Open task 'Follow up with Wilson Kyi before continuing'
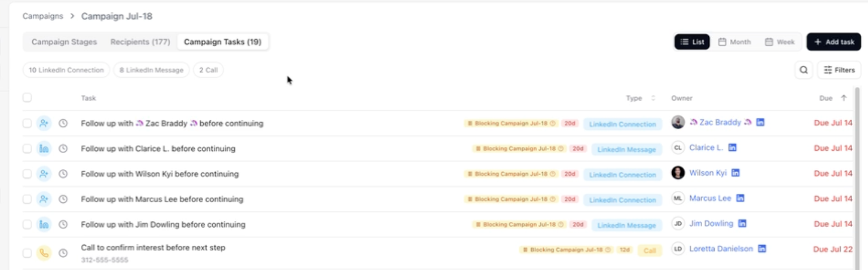 (x=160, y=174)
